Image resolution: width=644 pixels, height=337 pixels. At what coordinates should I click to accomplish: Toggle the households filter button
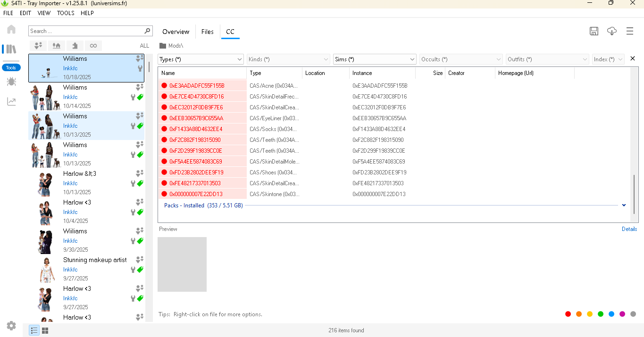click(38, 46)
